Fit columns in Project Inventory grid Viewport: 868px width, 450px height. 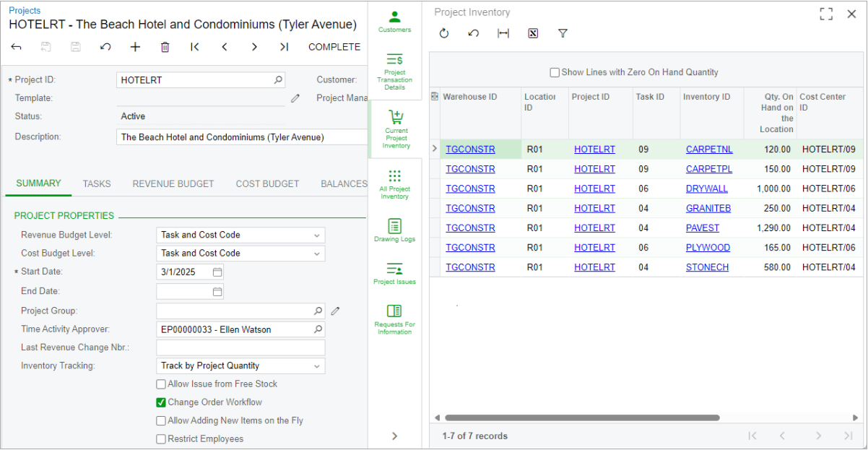(503, 33)
